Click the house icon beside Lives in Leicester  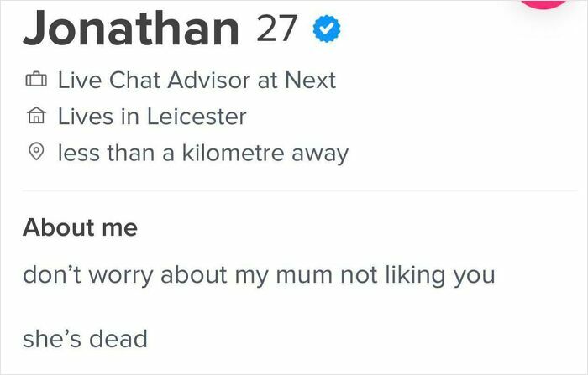pos(36,117)
